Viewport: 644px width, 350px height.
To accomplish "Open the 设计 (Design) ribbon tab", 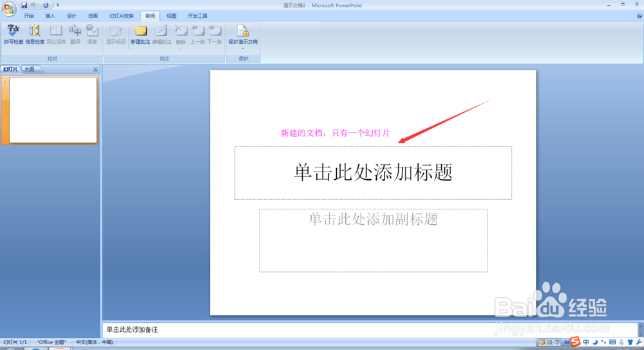I will (x=71, y=16).
